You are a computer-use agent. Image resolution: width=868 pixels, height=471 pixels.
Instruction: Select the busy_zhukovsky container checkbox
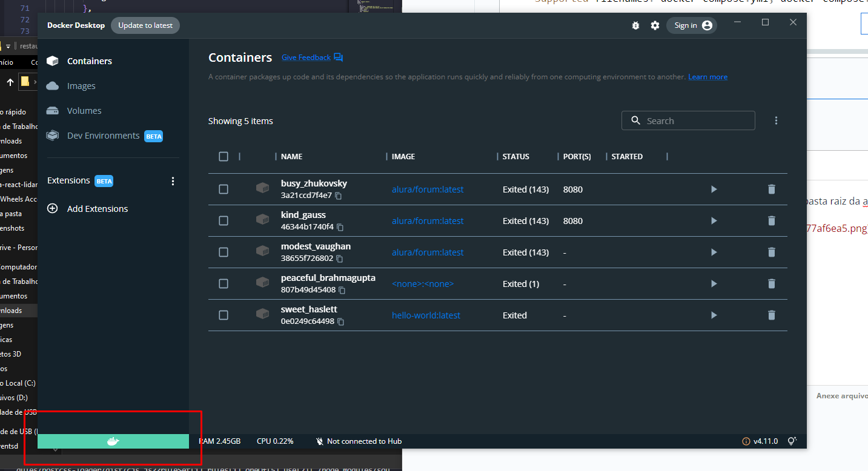(x=224, y=189)
